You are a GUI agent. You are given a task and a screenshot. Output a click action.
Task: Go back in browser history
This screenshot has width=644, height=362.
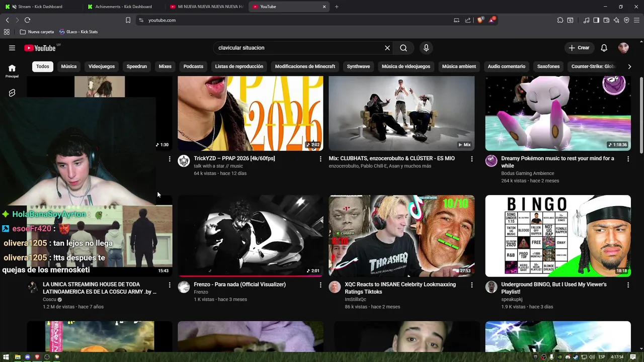pyautogui.click(x=7, y=20)
